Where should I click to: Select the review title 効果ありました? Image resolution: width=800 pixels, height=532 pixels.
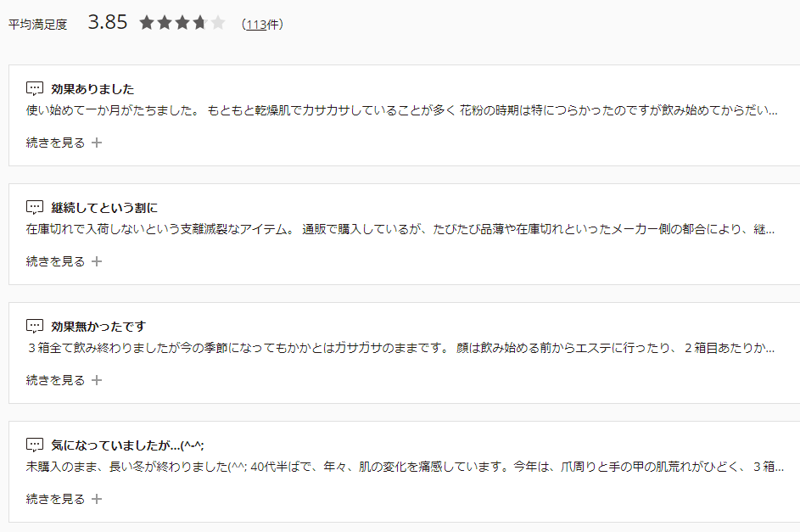pos(92,89)
